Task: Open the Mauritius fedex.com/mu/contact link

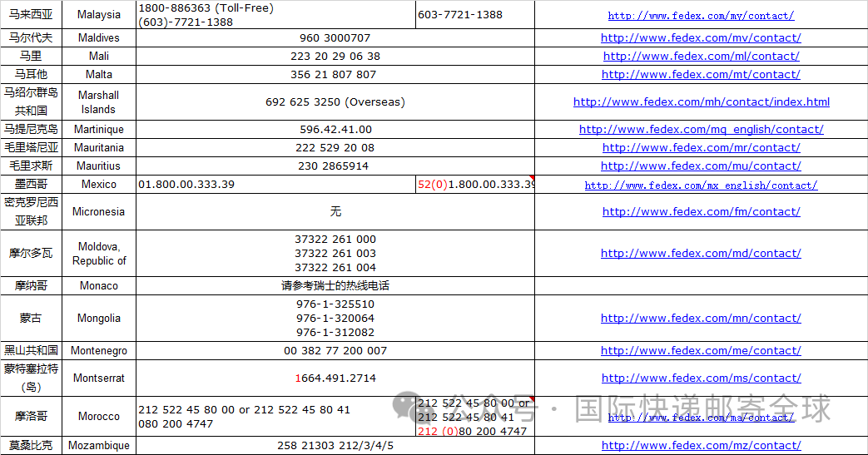Action: click(701, 166)
